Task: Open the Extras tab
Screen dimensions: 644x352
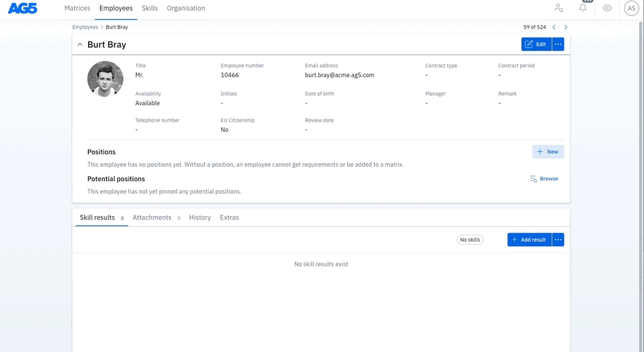Action: (x=229, y=217)
